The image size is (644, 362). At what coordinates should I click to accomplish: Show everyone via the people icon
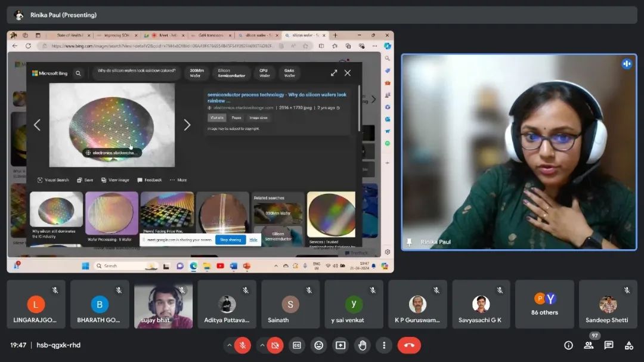(x=589, y=345)
